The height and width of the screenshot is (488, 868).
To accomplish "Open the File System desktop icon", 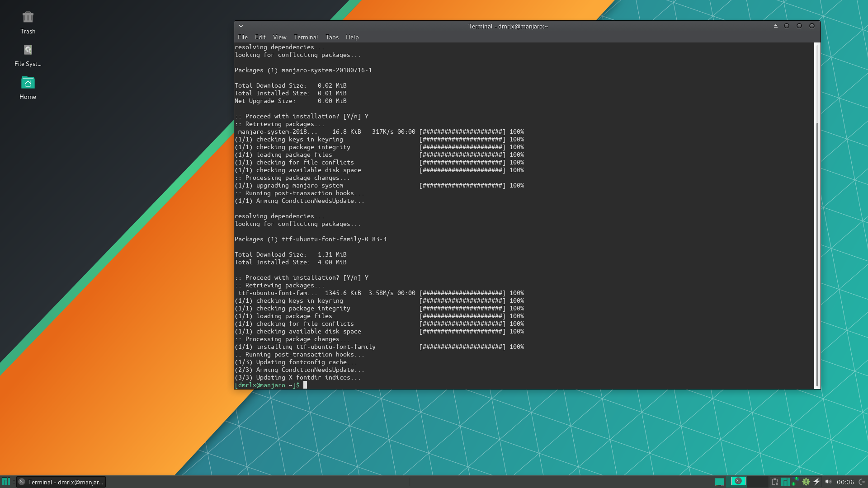I will 28,50.
